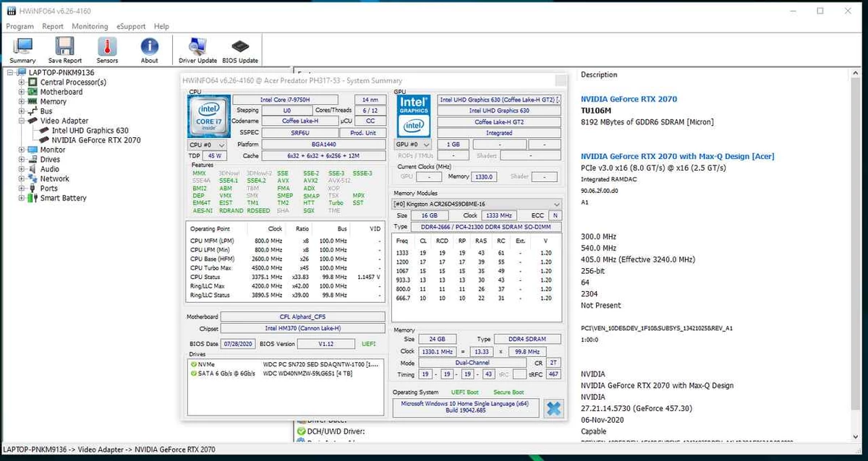The width and height of the screenshot is (868, 461).
Task: Click the CPU Turbo Max row
Action: coord(285,268)
